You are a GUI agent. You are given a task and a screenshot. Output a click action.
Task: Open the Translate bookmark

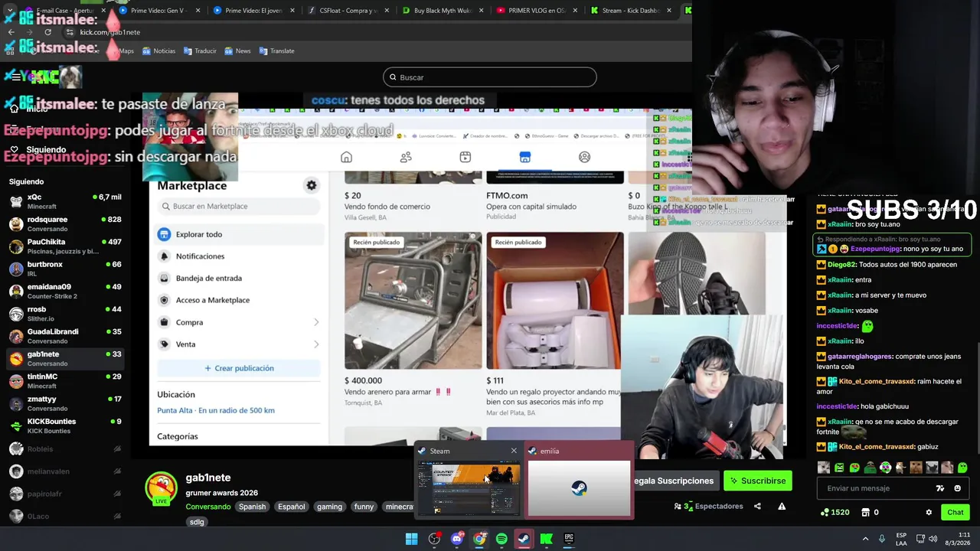click(x=276, y=51)
